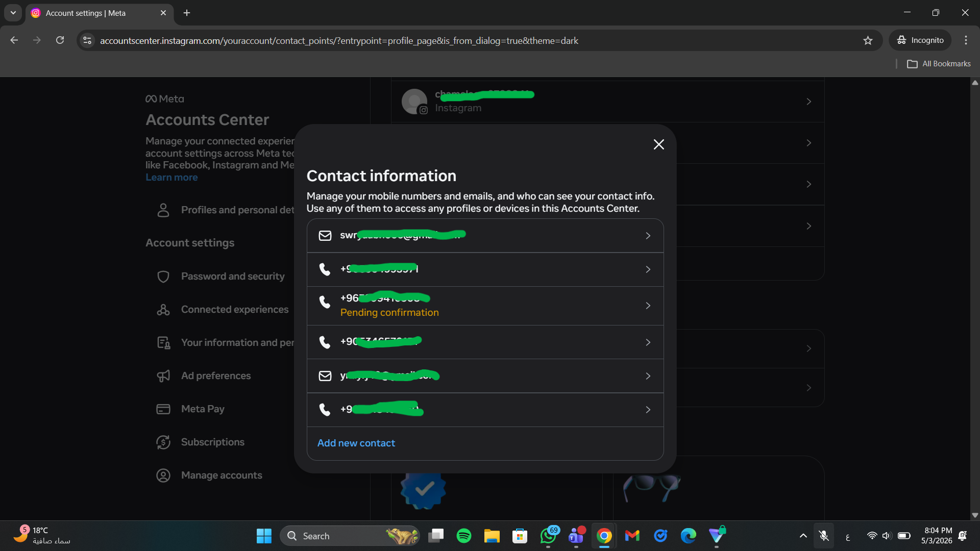Viewport: 980px width, 551px height.
Task: Click the card icon for Meta Pay
Action: point(163,409)
